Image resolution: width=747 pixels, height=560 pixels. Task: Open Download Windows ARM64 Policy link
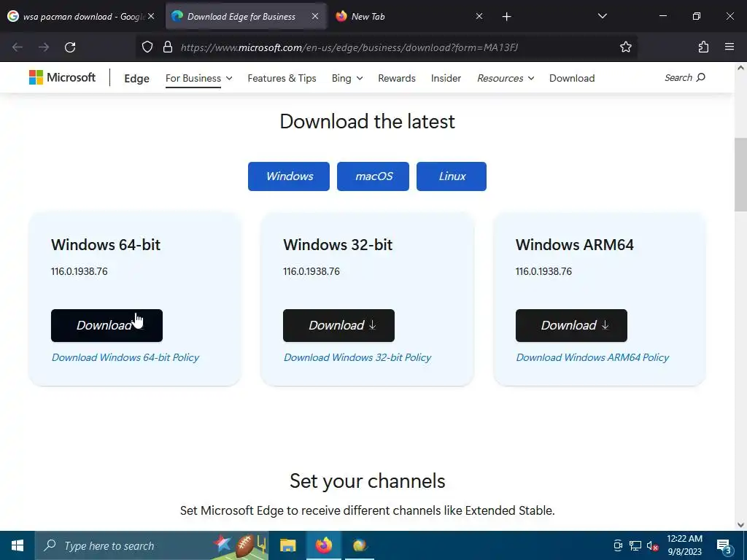click(x=592, y=357)
